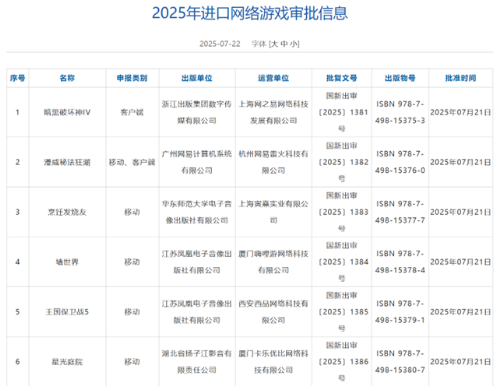Click the 序号 column header

(x=17, y=78)
